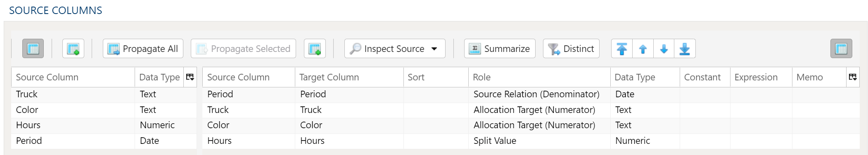Image resolution: width=868 pixels, height=155 pixels.
Task: Toggle the right-side table view icon
Action: (x=841, y=49)
